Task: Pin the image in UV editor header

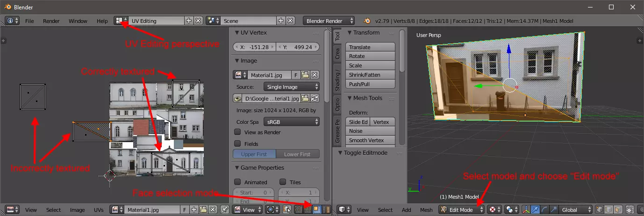Action: coord(225,210)
